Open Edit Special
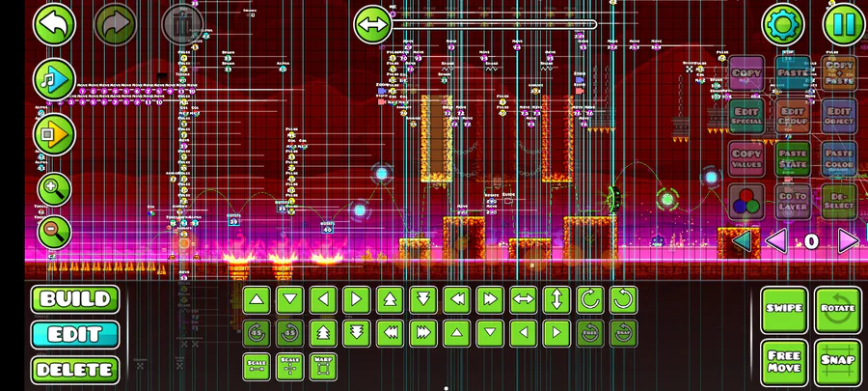This screenshot has width=868, height=391. pos(746,116)
